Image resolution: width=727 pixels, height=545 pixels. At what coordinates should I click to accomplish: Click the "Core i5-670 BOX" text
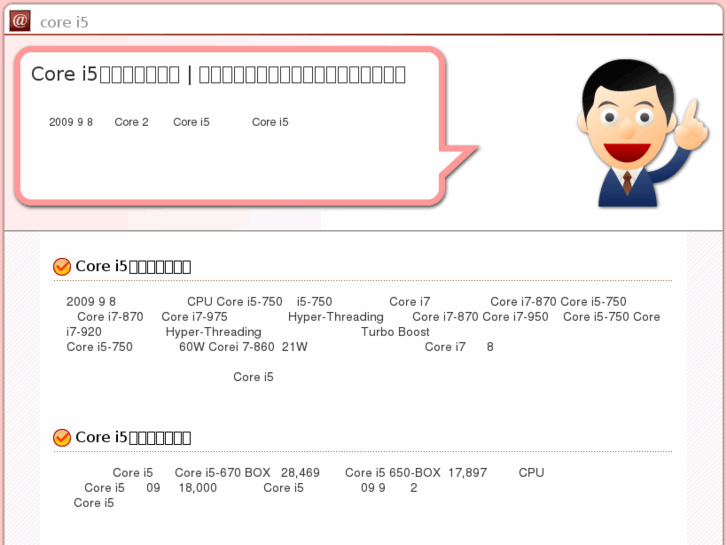click(x=223, y=473)
